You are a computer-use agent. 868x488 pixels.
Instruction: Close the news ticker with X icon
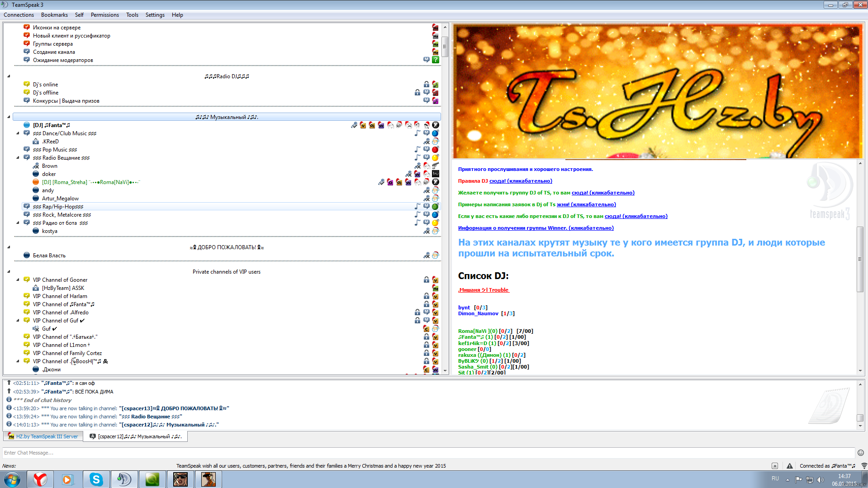pos(775,466)
